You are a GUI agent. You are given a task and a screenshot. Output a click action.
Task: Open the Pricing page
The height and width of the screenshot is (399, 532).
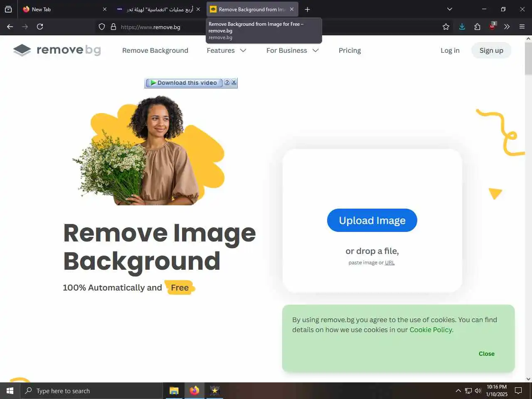(x=350, y=50)
